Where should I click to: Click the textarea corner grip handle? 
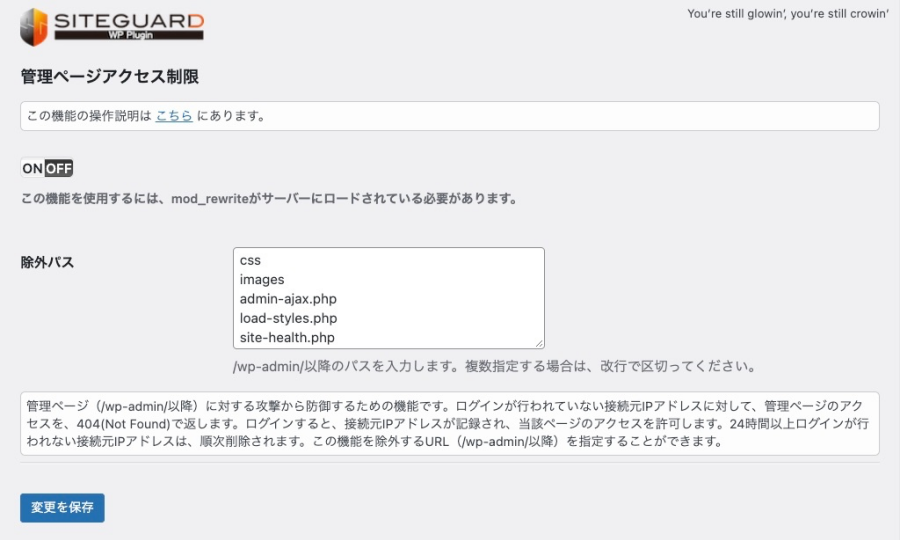pyautogui.click(x=539, y=343)
